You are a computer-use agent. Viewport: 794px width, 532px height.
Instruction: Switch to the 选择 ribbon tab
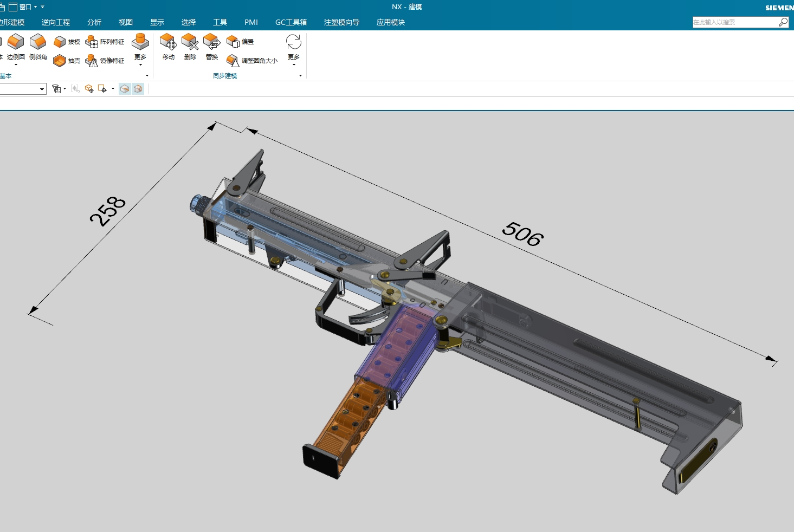click(x=189, y=22)
